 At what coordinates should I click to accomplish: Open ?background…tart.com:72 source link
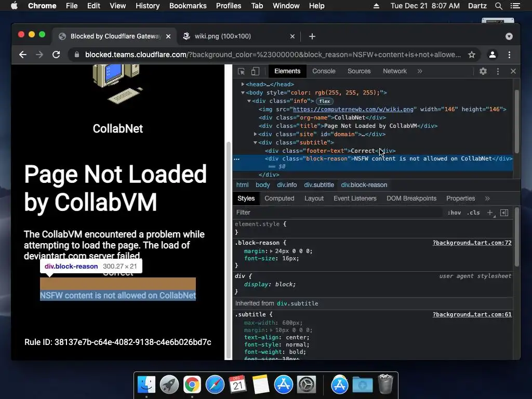click(472, 243)
